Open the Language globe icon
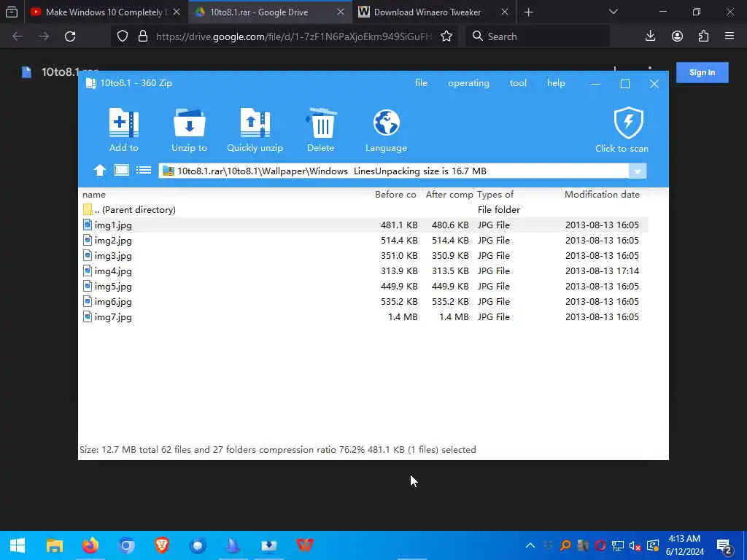Screen dimensions: 747x560 coord(387,122)
